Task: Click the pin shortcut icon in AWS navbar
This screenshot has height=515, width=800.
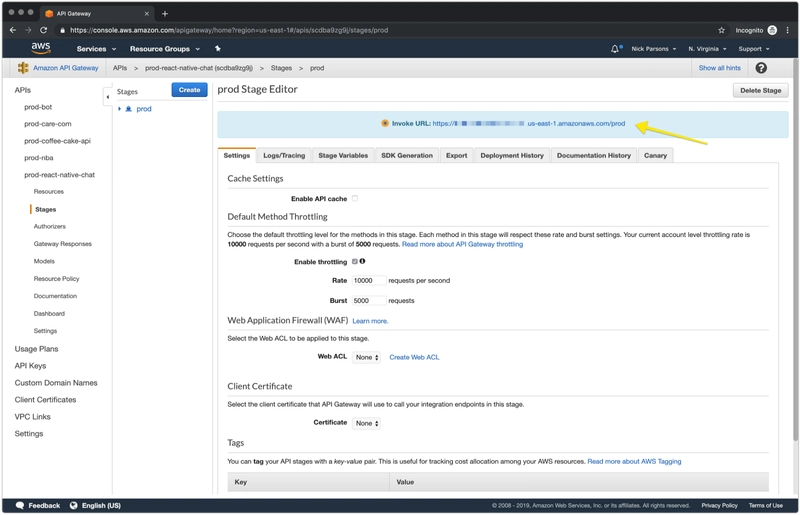Action: [218, 48]
